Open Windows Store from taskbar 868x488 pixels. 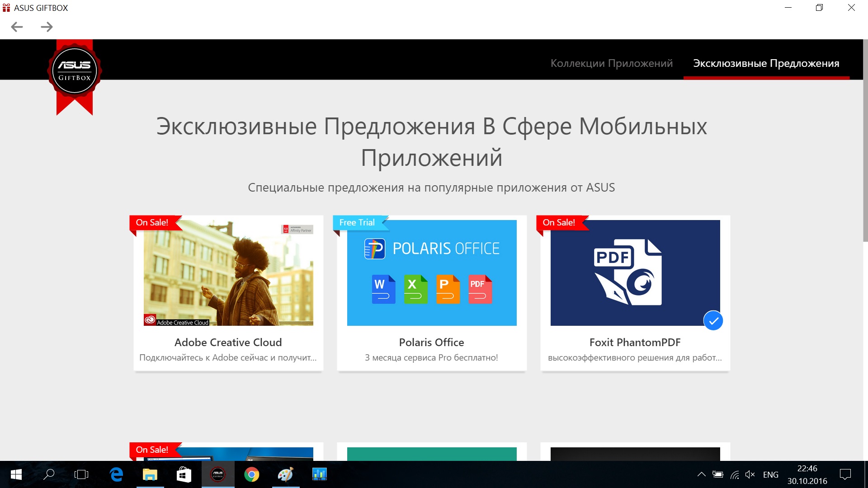(184, 474)
